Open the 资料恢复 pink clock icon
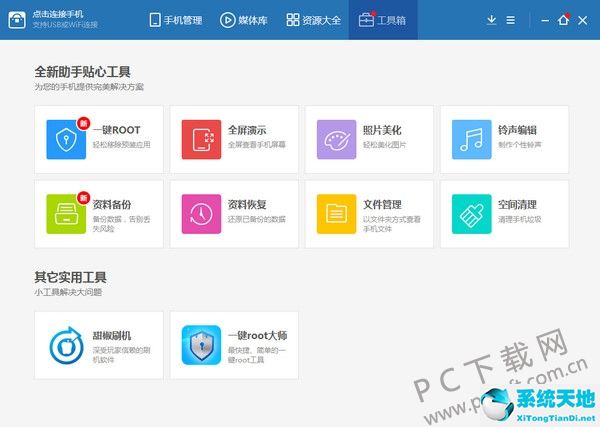600x427 pixels. pos(201,214)
